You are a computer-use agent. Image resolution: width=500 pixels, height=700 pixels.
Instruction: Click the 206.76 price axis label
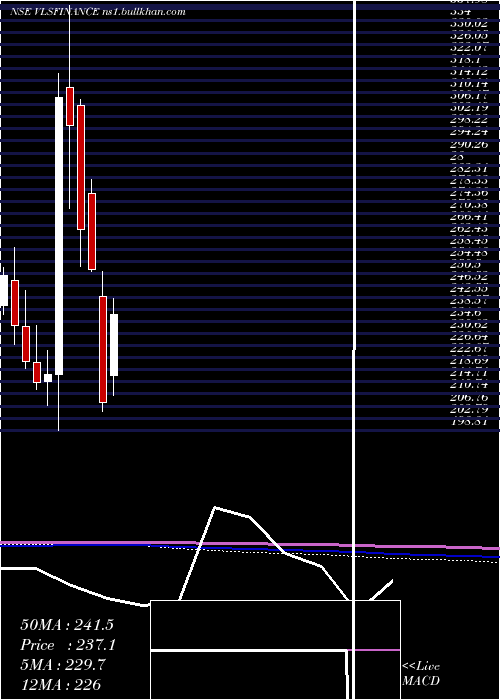point(468,397)
